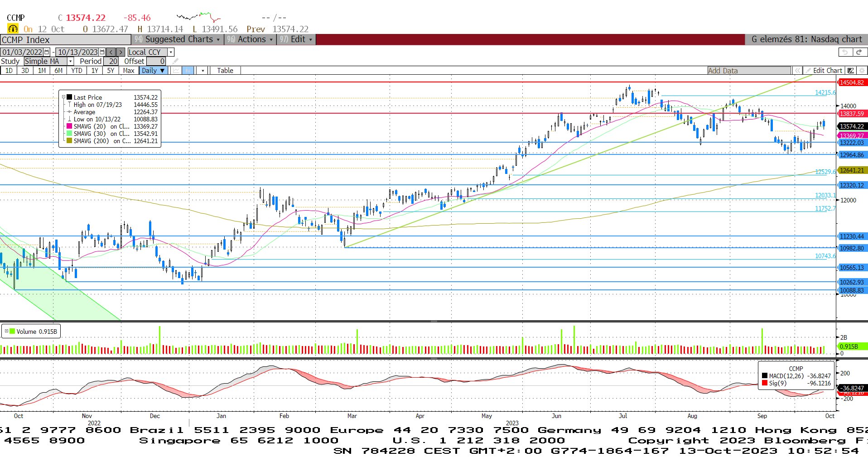Select the candlestick chart type icon
The width and height of the screenshot is (868, 476).
pyautogui.click(x=188, y=71)
